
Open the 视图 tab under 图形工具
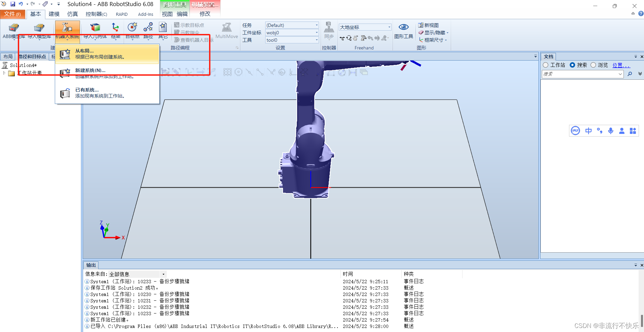coord(167,14)
